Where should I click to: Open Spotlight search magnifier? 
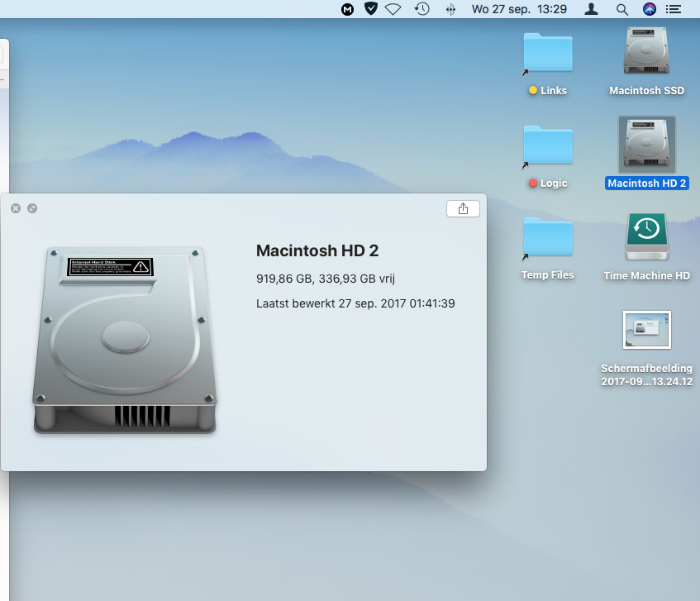tap(621, 9)
